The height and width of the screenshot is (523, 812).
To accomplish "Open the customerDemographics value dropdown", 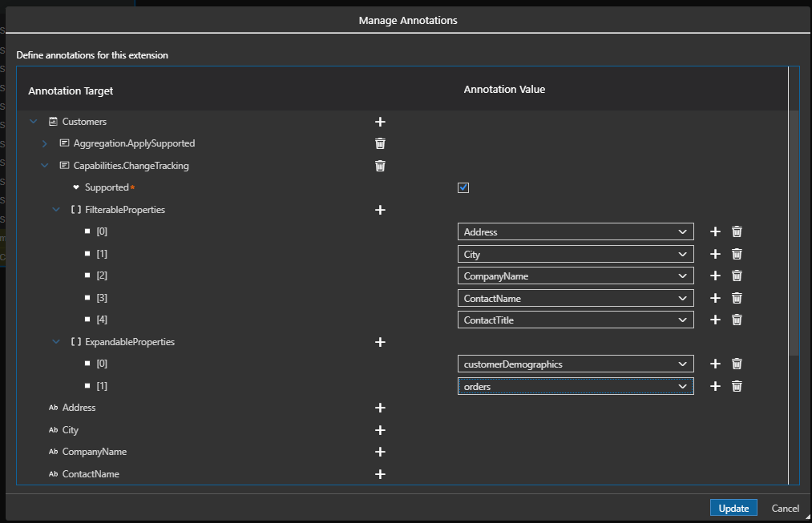I will [x=576, y=364].
